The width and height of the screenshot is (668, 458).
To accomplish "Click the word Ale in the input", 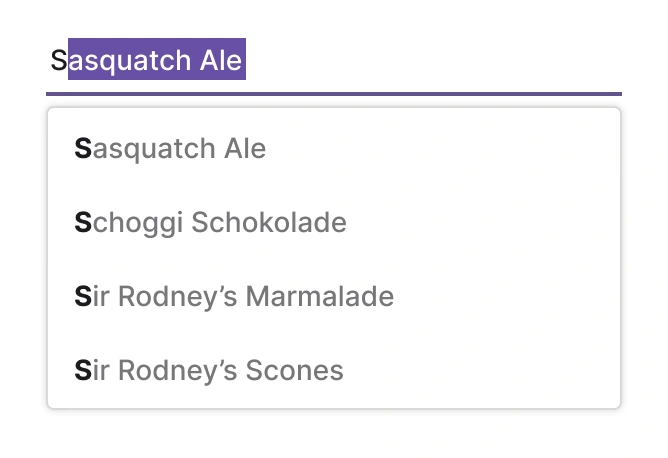I will 220,61.
